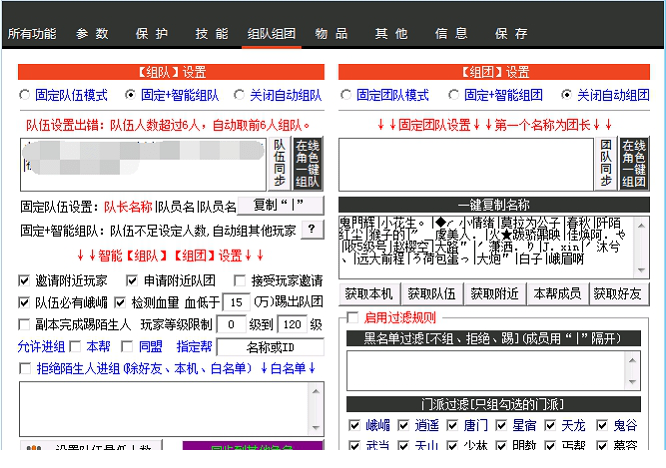This screenshot has height=468, width=666.
Task: Click the 获取队伍 button
Action: point(432,294)
